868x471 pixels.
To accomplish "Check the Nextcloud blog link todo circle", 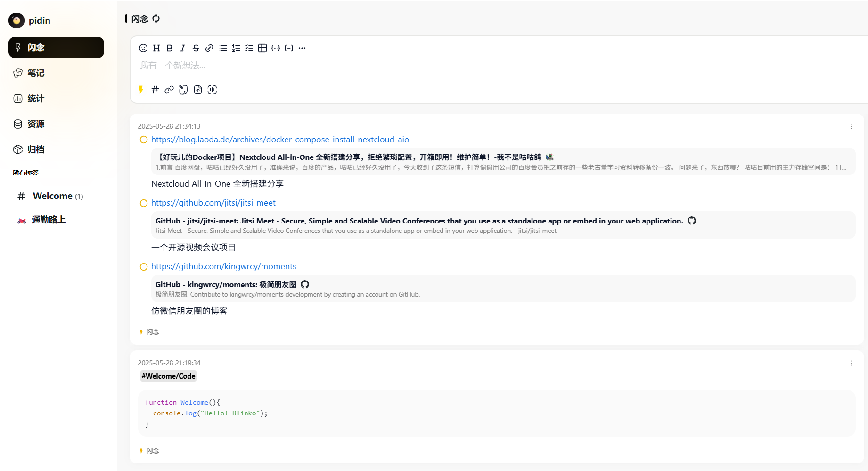I will pos(144,140).
